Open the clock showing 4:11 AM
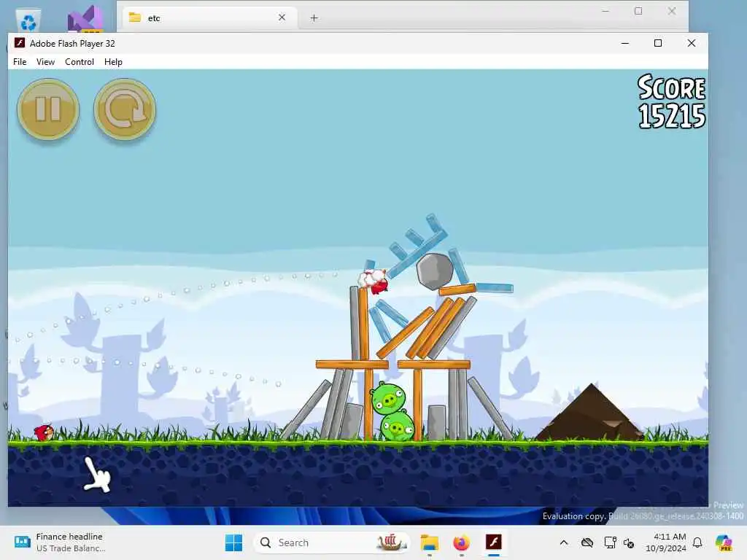Viewport: 747px width, 560px height. pyautogui.click(x=666, y=542)
